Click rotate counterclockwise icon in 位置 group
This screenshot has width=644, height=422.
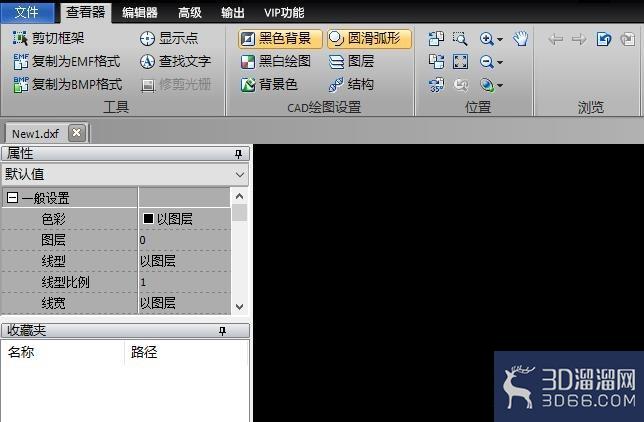[x=436, y=39]
